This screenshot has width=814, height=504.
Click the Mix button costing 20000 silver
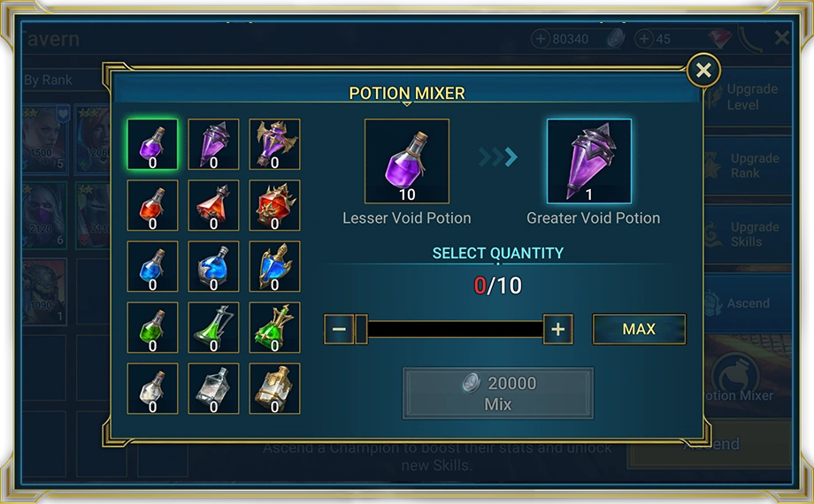[x=498, y=393]
